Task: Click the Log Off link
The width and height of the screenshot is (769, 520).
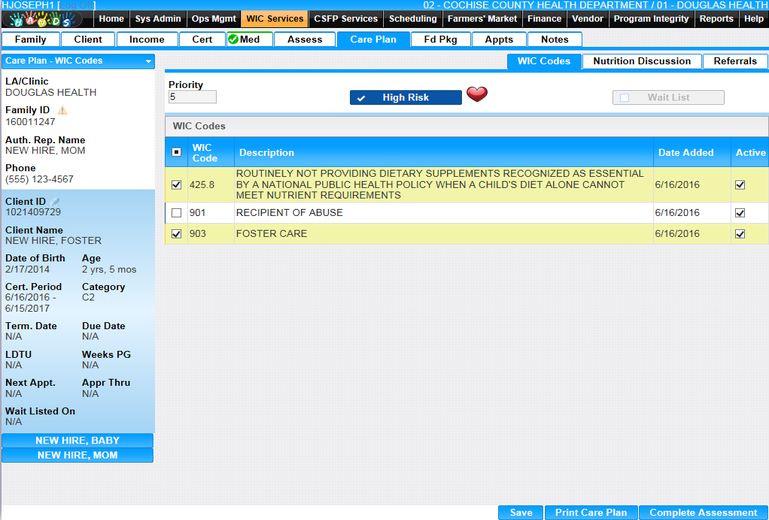Action: [78, 6]
